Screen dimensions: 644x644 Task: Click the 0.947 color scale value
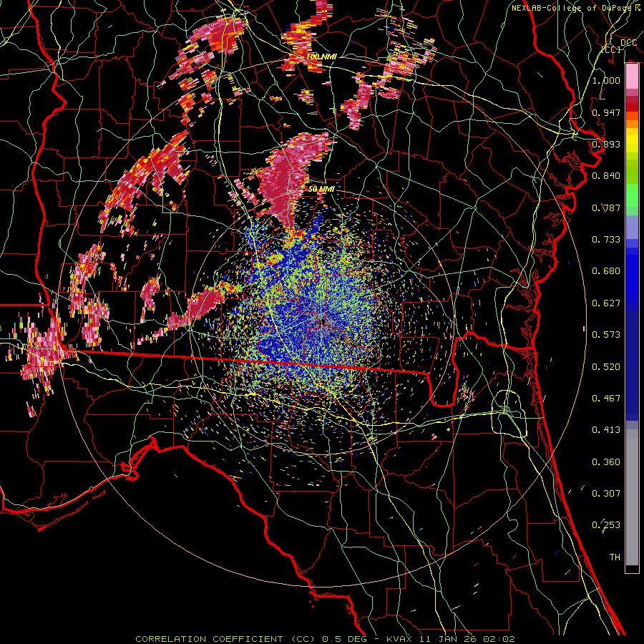click(606, 112)
